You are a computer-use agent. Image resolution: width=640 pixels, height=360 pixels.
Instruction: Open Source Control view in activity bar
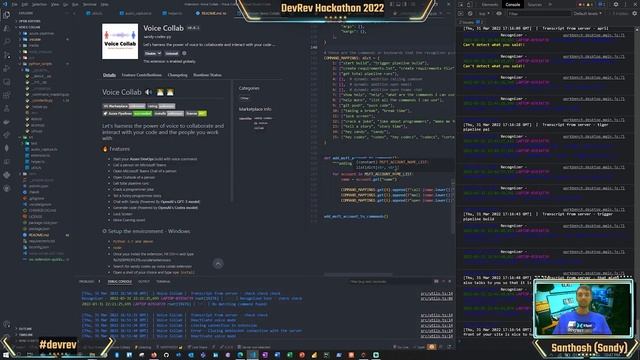point(7,55)
